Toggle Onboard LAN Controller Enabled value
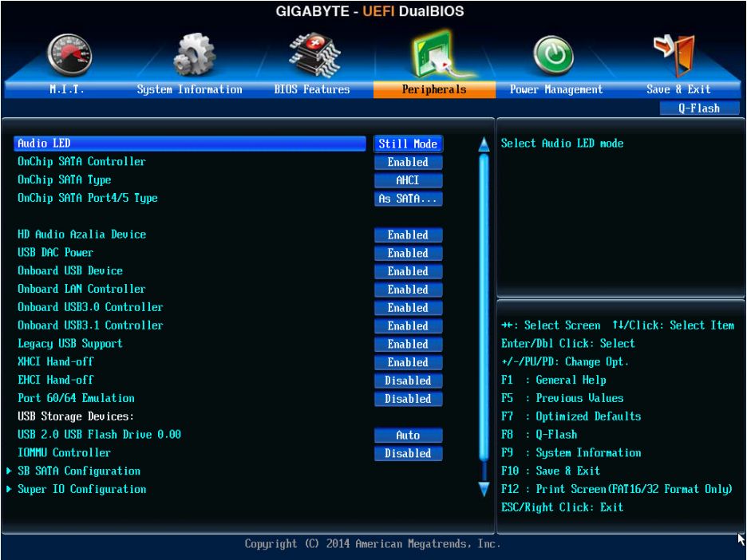This screenshot has height=560, width=747. pyautogui.click(x=409, y=290)
